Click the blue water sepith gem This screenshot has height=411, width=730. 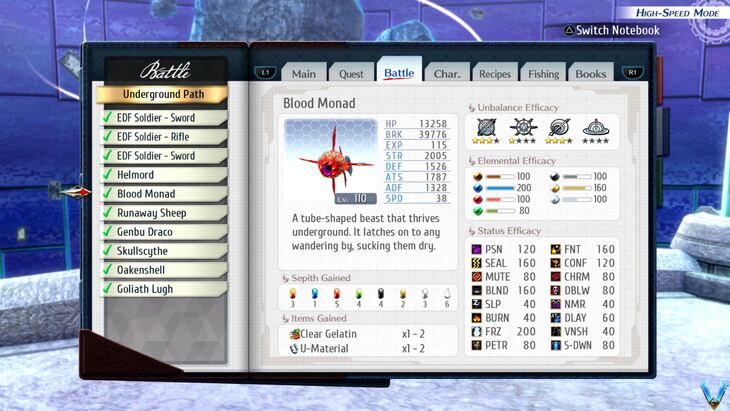pos(315,294)
